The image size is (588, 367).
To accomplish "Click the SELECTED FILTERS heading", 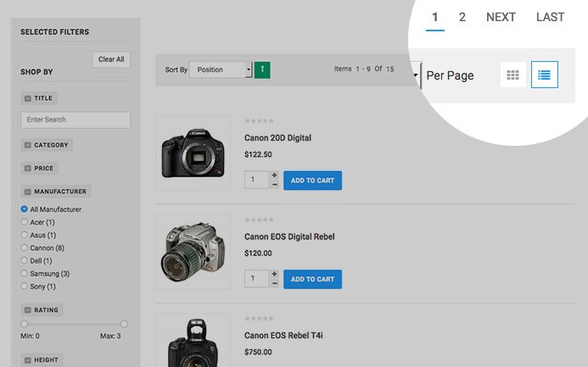I will point(55,32).
